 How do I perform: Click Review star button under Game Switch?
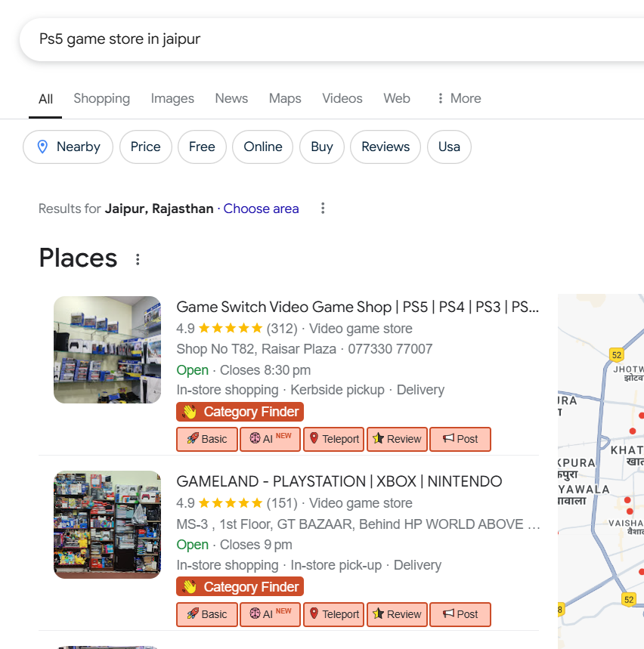397,439
